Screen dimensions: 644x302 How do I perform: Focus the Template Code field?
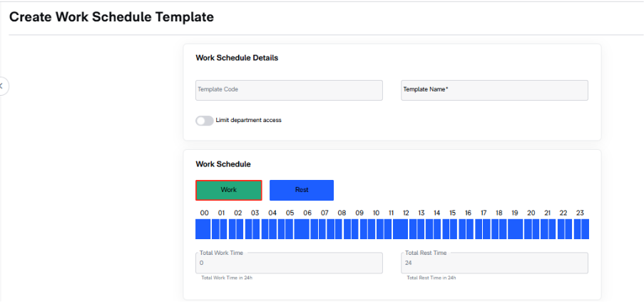coord(289,90)
